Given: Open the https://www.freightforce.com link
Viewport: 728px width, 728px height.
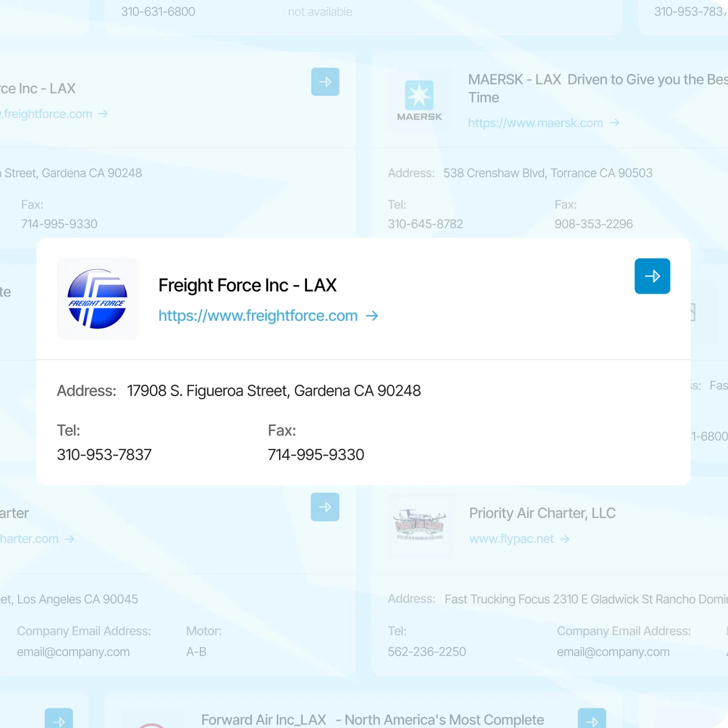Looking at the screenshot, I should tap(258, 315).
